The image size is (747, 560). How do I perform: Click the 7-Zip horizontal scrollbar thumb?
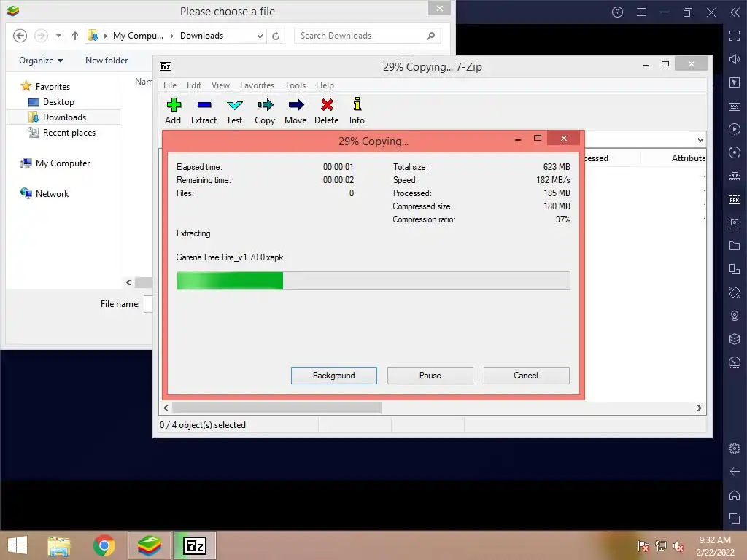(x=276, y=408)
